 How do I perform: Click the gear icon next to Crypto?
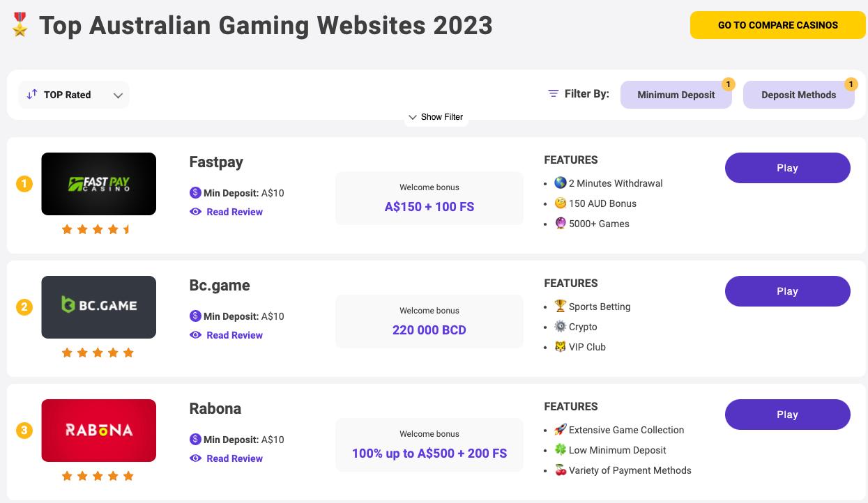[x=561, y=326]
